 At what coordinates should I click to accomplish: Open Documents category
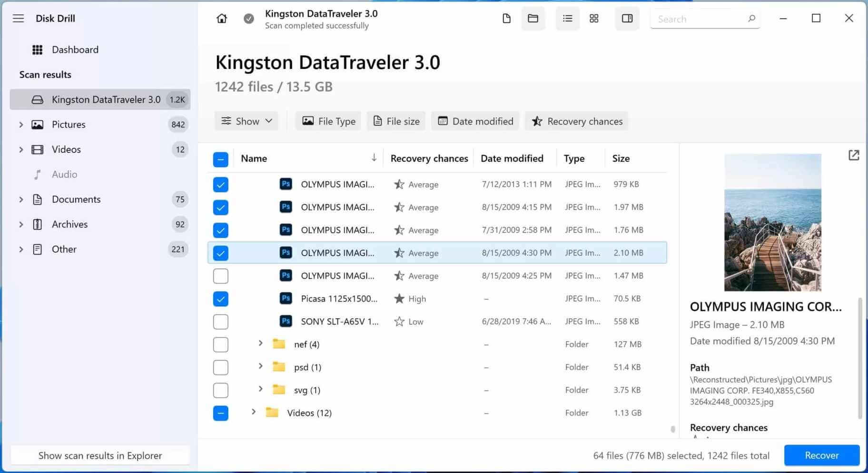(x=76, y=199)
